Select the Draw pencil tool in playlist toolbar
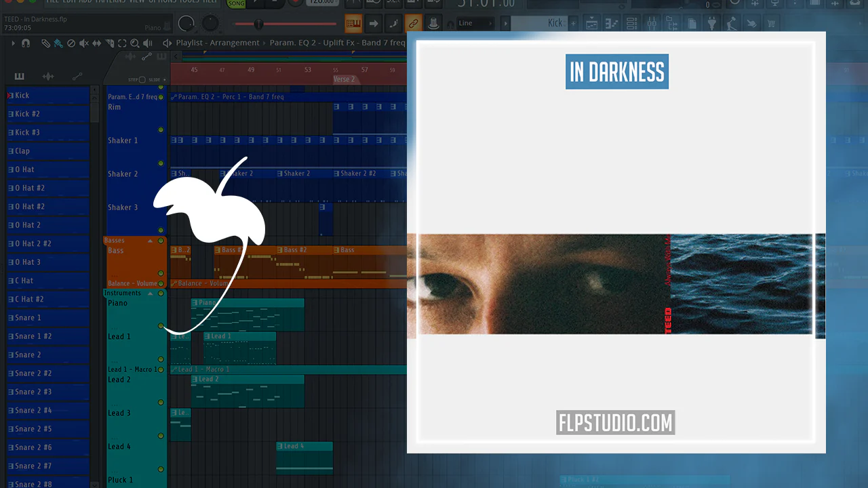Image resolution: width=868 pixels, height=488 pixels. [x=45, y=43]
